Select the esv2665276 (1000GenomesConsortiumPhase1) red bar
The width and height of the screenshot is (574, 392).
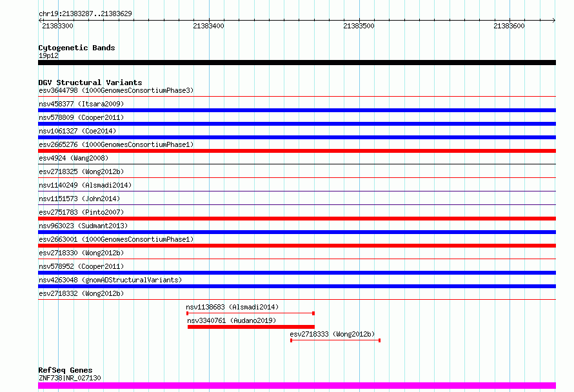[x=297, y=151]
